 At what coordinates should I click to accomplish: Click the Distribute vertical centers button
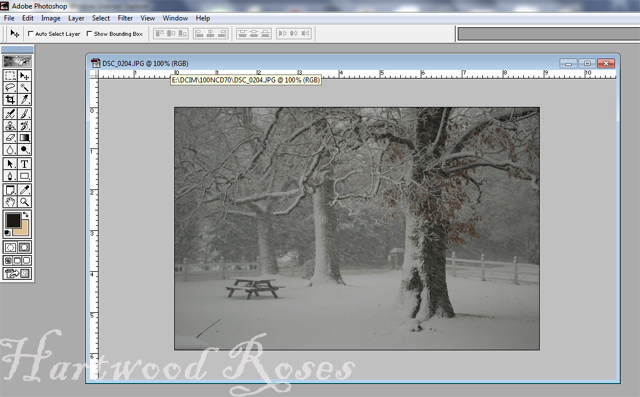coord(253,33)
